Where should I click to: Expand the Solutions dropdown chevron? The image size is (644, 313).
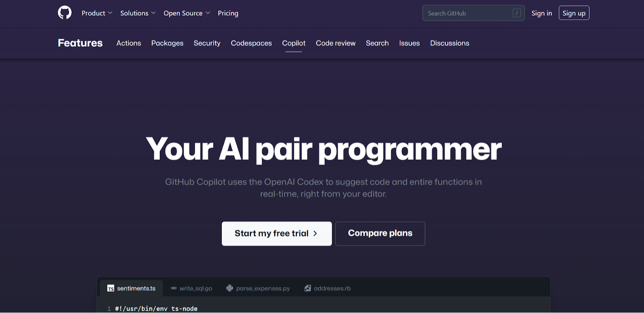tap(153, 13)
